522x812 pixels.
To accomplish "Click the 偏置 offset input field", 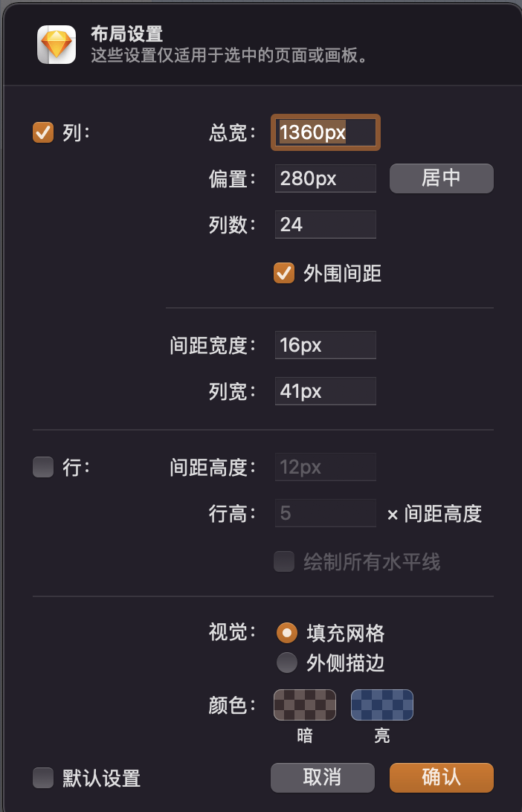I will (325, 178).
